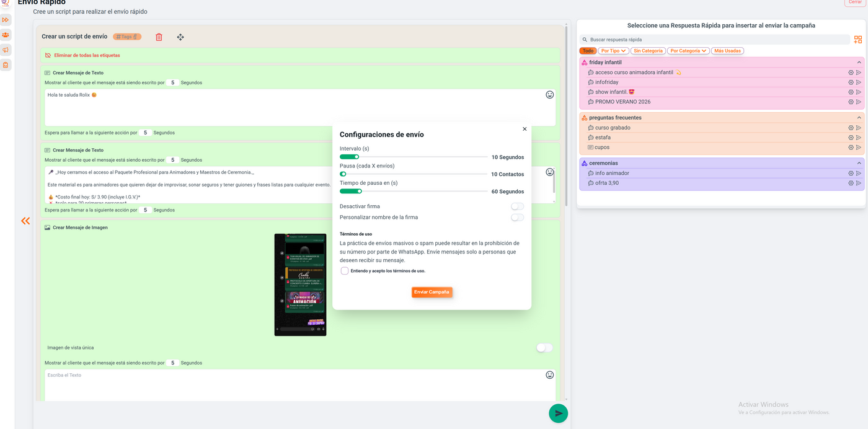868x429 pixels.
Task: Click the green send arrow button
Action: click(x=558, y=414)
